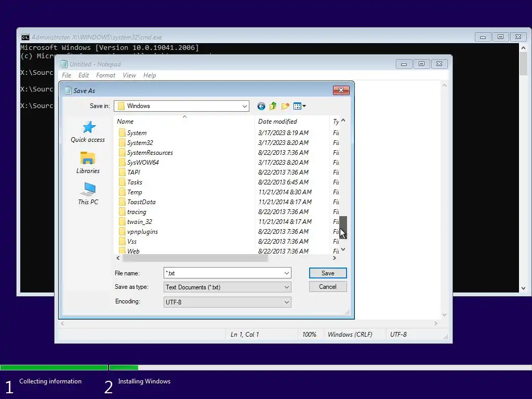Viewport: 532px width, 399px height.
Task: Open Notepad View menu
Action: (x=129, y=75)
